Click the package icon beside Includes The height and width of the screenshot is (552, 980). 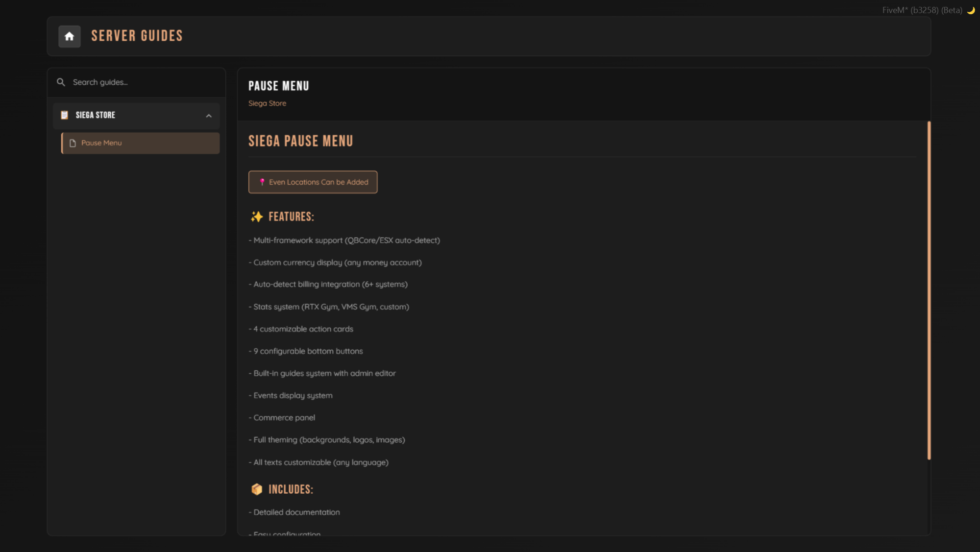coord(257,489)
